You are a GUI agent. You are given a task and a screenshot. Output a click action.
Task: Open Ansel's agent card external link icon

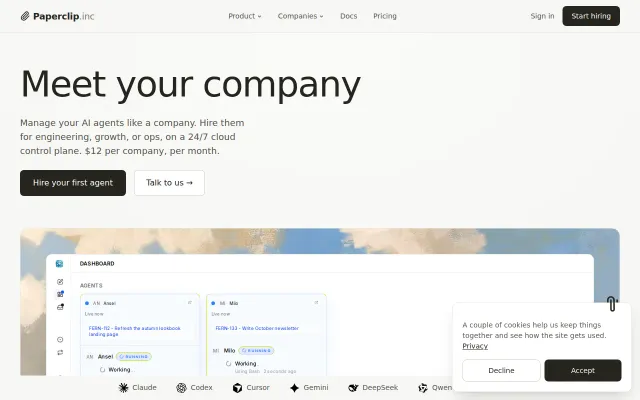[190, 303]
